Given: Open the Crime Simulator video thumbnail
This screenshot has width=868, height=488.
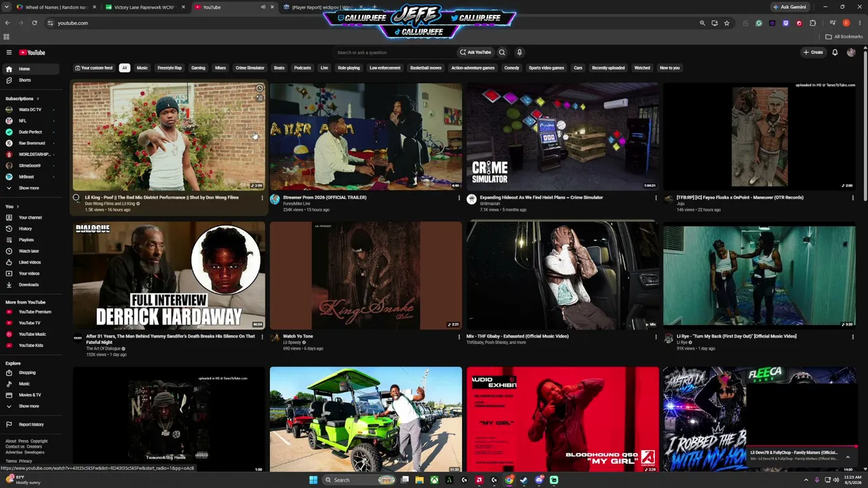Looking at the screenshot, I should tap(562, 136).
